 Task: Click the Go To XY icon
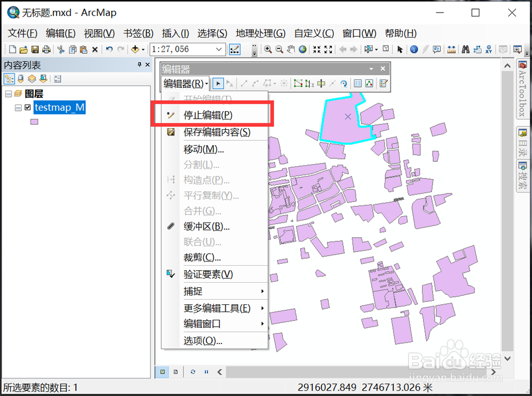pyautogui.click(x=488, y=50)
